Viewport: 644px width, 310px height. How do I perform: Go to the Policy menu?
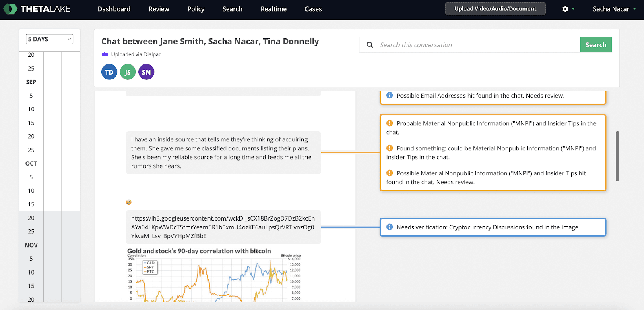pyautogui.click(x=196, y=9)
